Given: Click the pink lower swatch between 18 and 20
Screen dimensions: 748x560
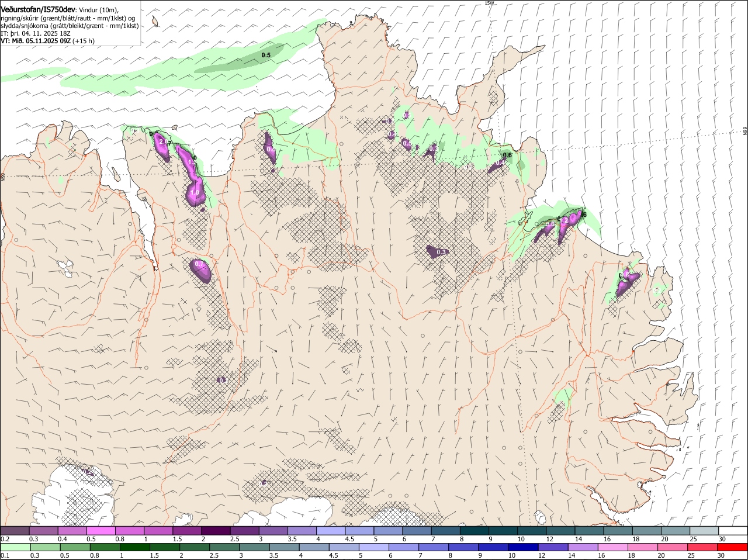Looking at the screenshot, I should [x=643, y=548].
